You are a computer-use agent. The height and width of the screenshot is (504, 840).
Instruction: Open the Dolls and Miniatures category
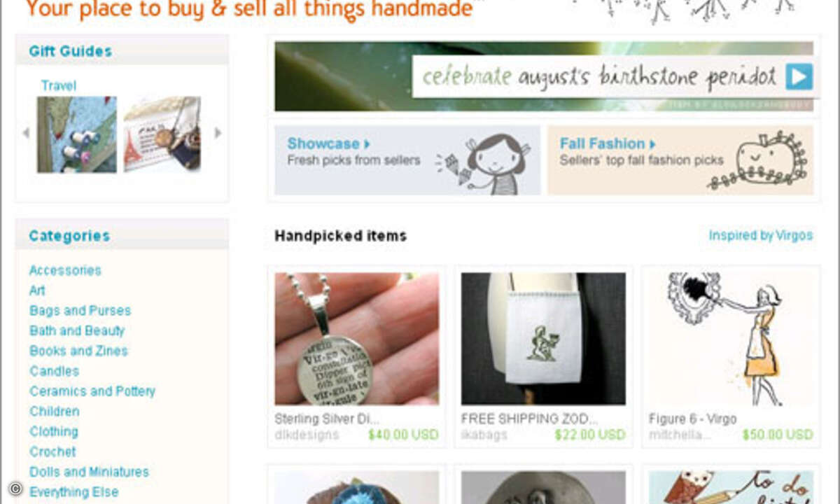[89, 472]
